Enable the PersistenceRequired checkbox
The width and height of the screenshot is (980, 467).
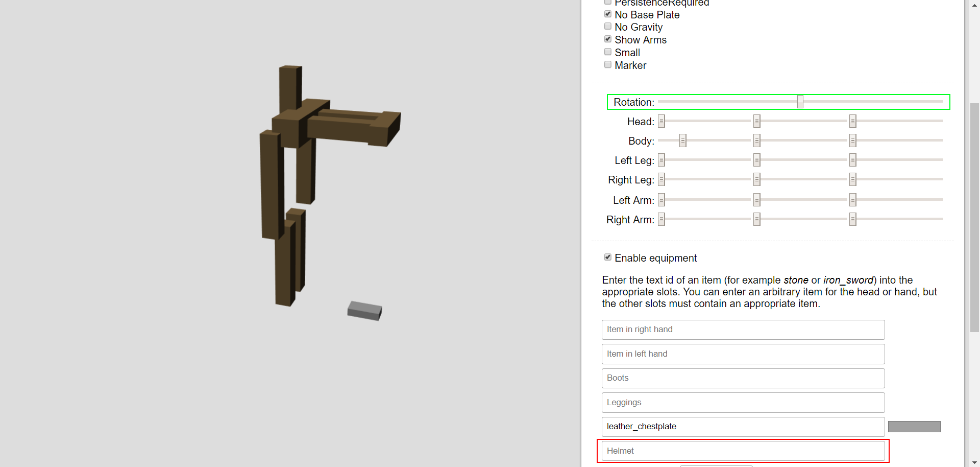tap(607, 2)
